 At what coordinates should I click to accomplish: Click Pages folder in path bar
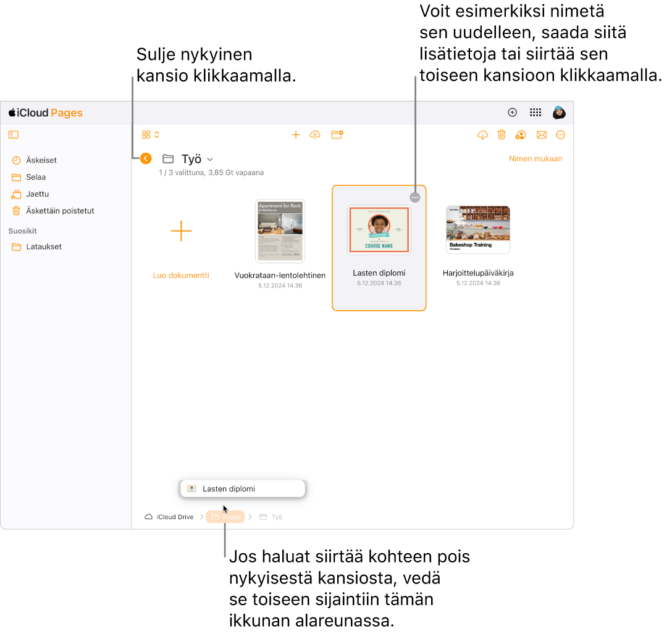(x=225, y=517)
